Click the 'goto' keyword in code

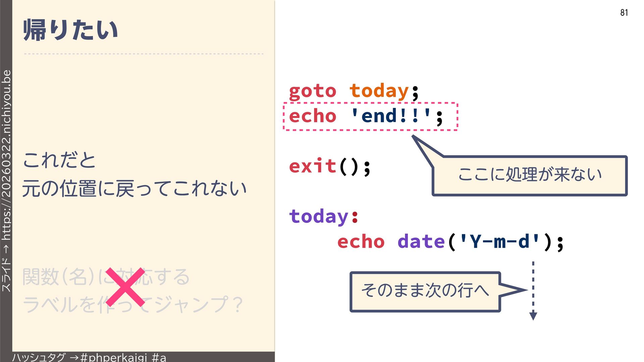click(x=312, y=91)
